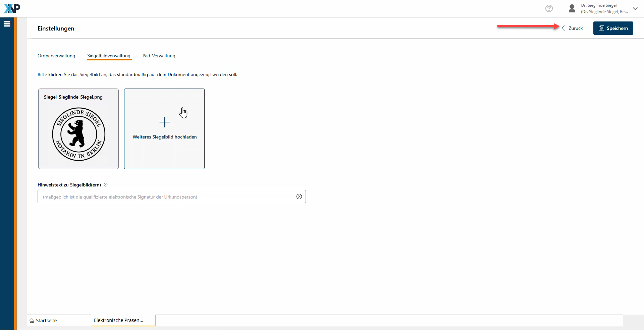The width and height of the screenshot is (644, 330).
Task: Click the home icon in Startseite tab
Action: coord(32,321)
